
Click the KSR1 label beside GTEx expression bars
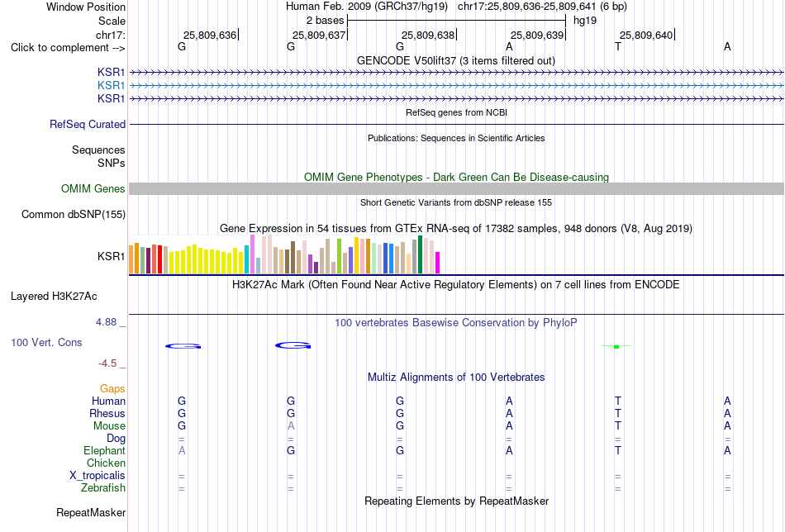[x=112, y=256]
